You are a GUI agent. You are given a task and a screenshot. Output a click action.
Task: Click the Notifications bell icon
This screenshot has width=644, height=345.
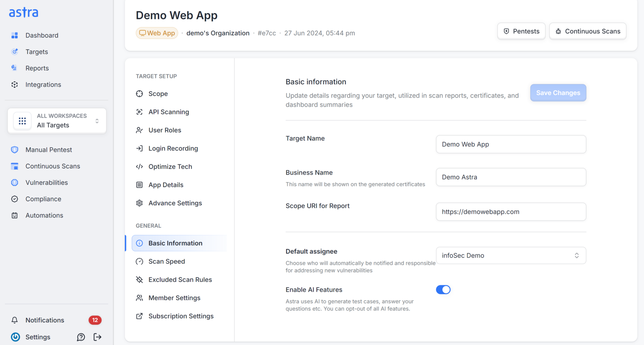[14, 320]
